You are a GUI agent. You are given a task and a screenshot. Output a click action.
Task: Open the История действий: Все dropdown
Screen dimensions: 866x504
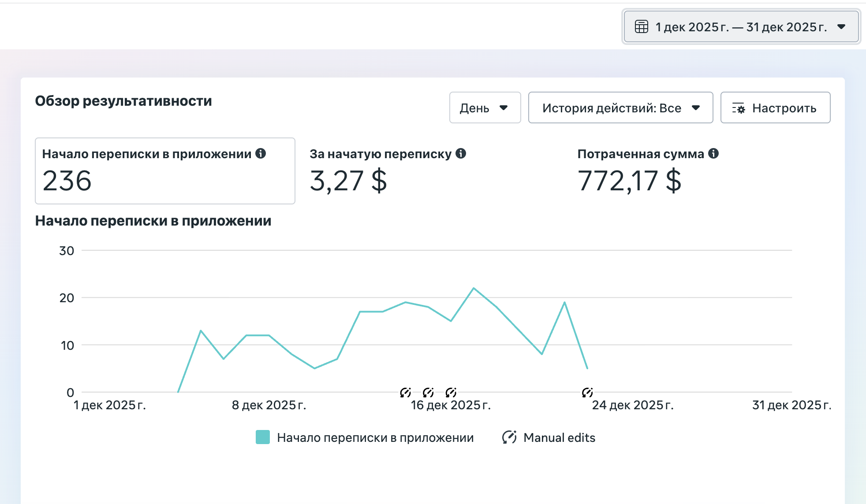click(620, 107)
